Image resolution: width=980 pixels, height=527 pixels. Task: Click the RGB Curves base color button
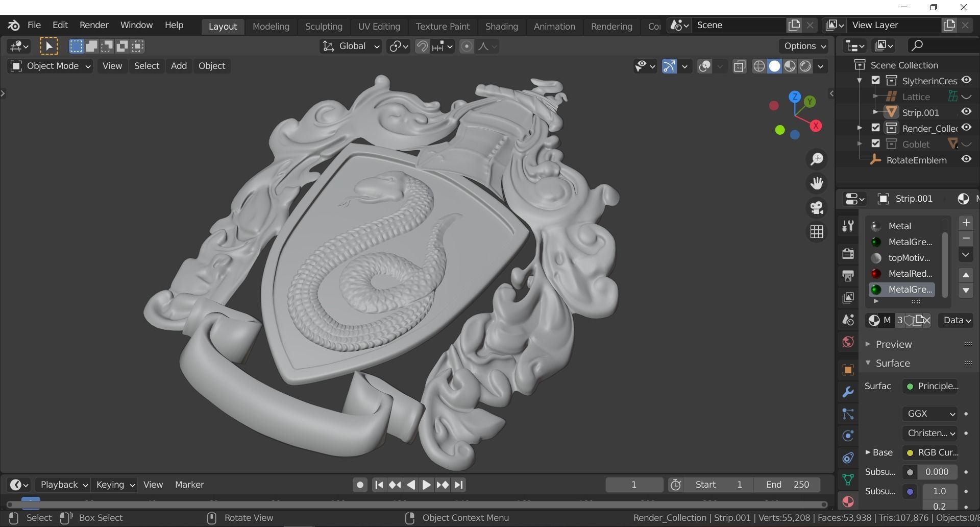pos(930,452)
